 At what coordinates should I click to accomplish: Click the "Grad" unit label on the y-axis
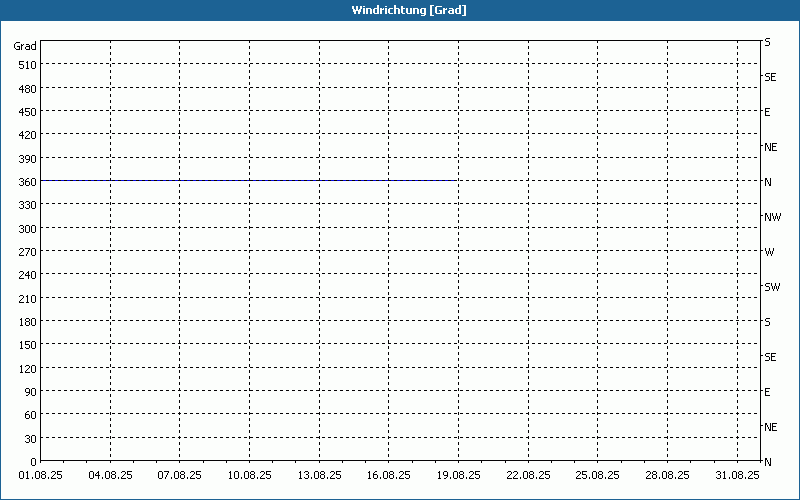[25, 46]
